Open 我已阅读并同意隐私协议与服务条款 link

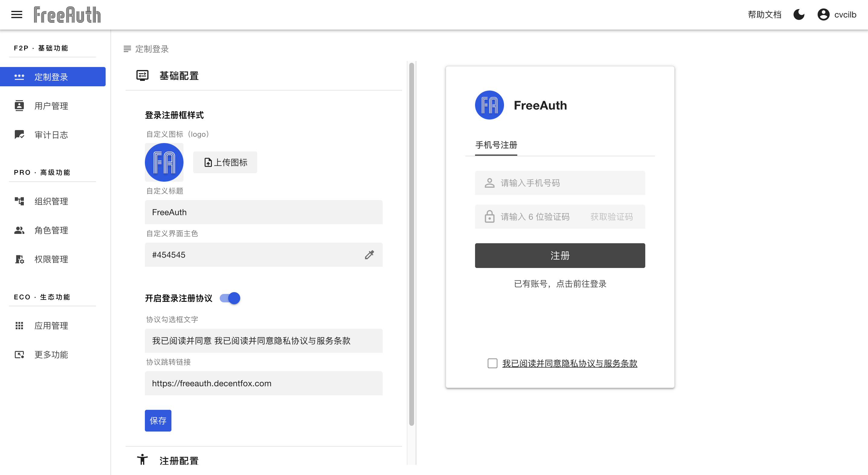pos(570,363)
